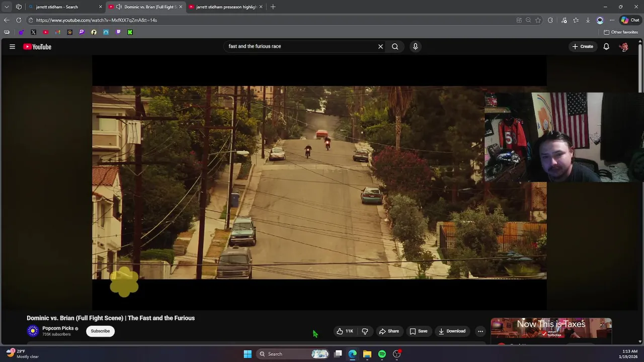Open the green Kick bookmark
The height and width of the screenshot is (362, 644).
click(130, 32)
